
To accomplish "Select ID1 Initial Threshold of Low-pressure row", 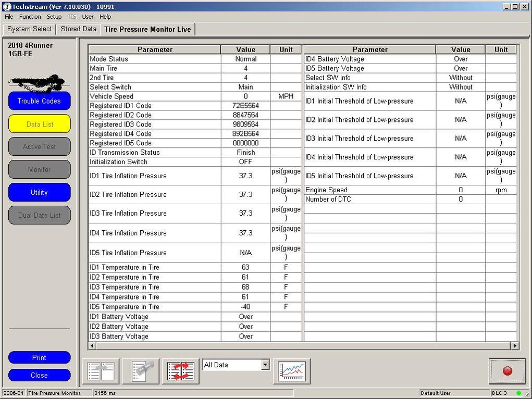I will pos(410,101).
